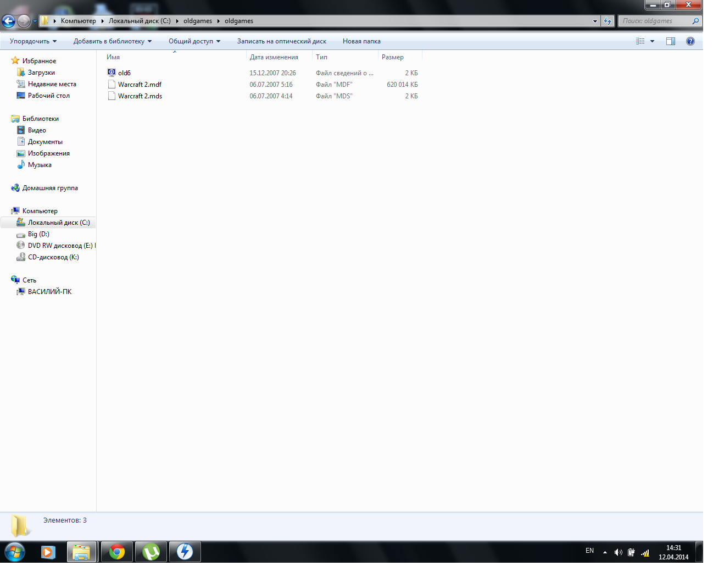713x588 pixels.
Task: Create a folder with 'Новая папка'
Action: click(x=361, y=41)
